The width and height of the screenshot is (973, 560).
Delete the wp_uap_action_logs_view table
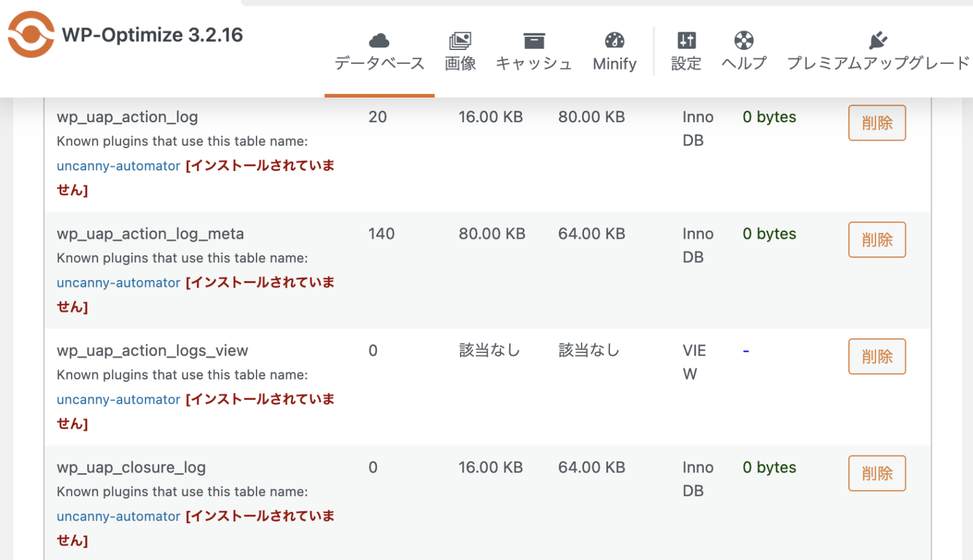pyautogui.click(x=877, y=357)
